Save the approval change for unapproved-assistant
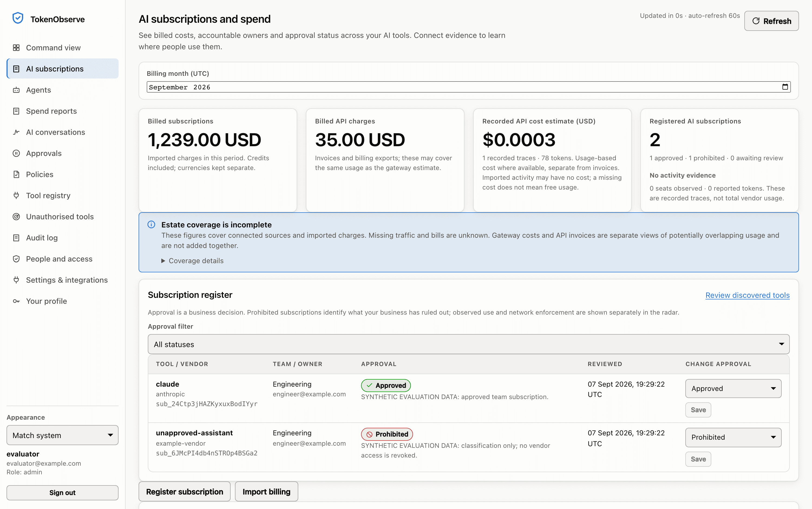The height and width of the screenshot is (509, 812). [x=698, y=459]
